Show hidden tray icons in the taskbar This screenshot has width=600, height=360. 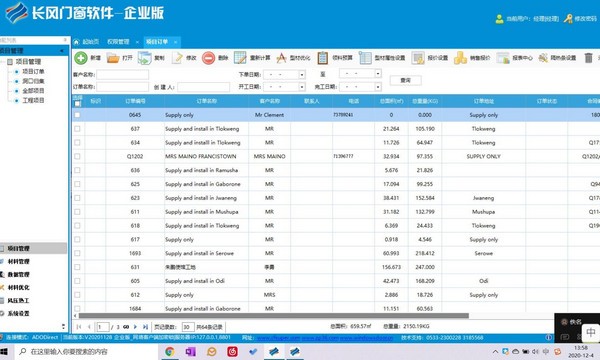pyautogui.click(x=495, y=351)
